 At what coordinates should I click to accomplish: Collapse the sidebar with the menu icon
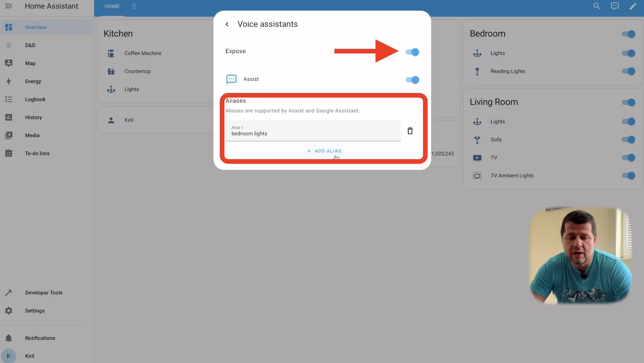pyautogui.click(x=9, y=6)
